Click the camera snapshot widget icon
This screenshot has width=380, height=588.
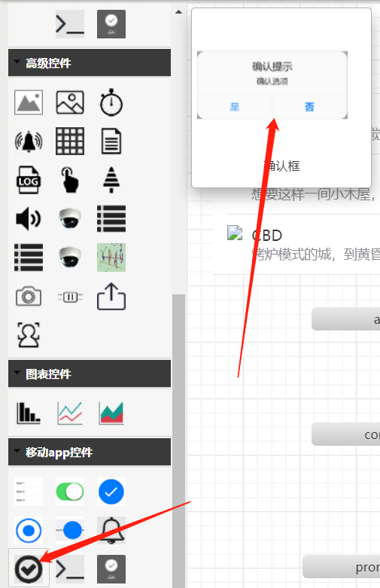pyautogui.click(x=29, y=296)
